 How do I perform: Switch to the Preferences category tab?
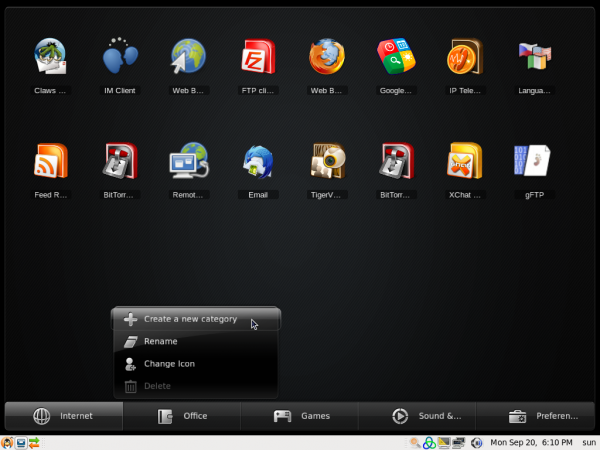(535, 416)
